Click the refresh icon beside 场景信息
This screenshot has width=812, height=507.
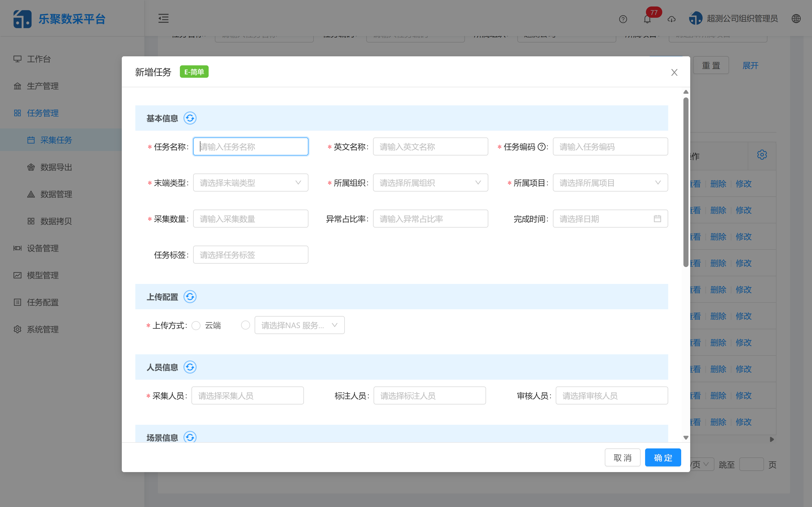tap(190, 437)
